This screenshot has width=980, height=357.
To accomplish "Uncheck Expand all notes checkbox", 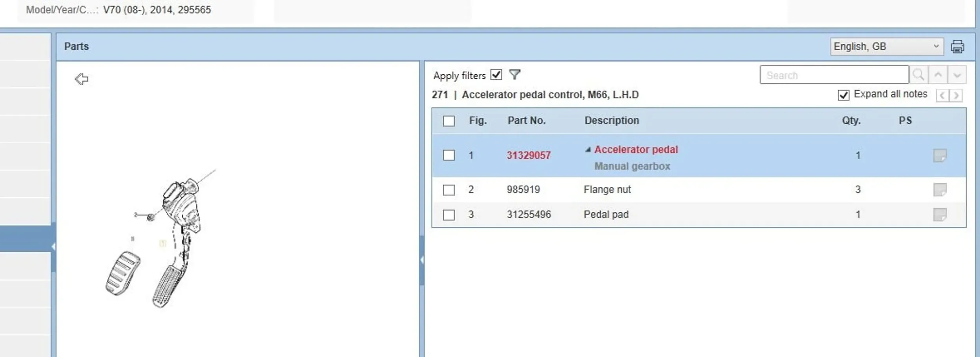I will [x=844, y=95].
